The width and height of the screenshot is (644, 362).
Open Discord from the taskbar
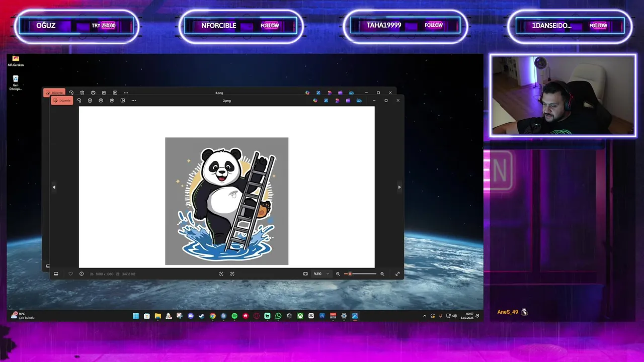191,316
